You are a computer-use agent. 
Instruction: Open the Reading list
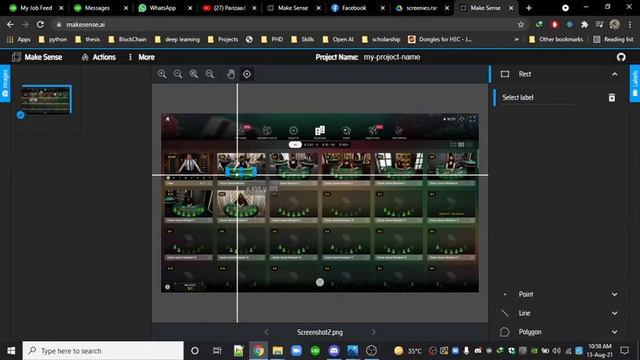click(x=613, y=39)
